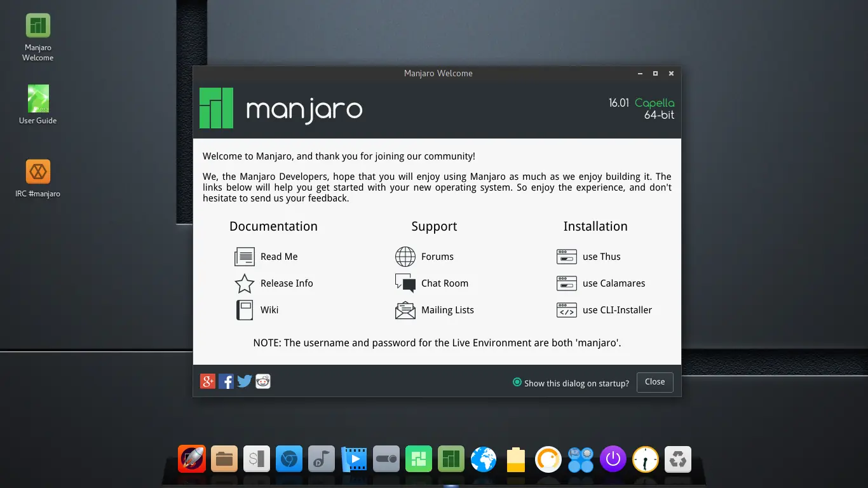This screenshot has height=488, width=868.
Task: Click the rocket launcher icon in the dock
Action: point(192,459)
